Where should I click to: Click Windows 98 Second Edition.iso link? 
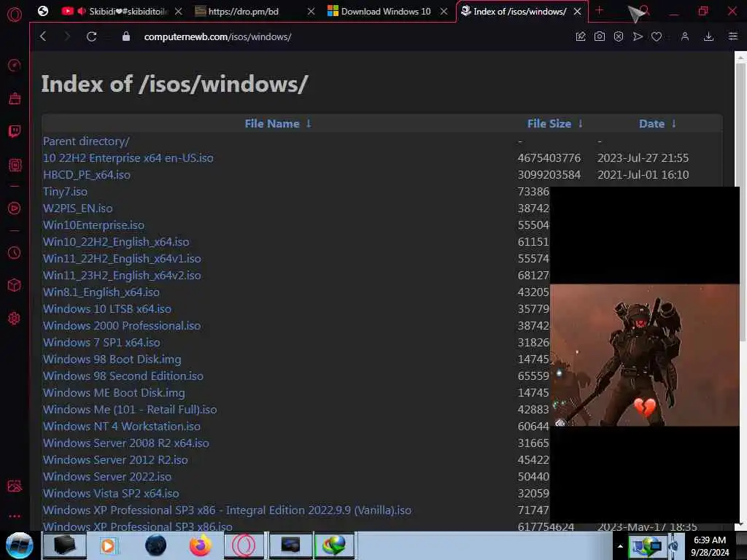tap(123, 376)
